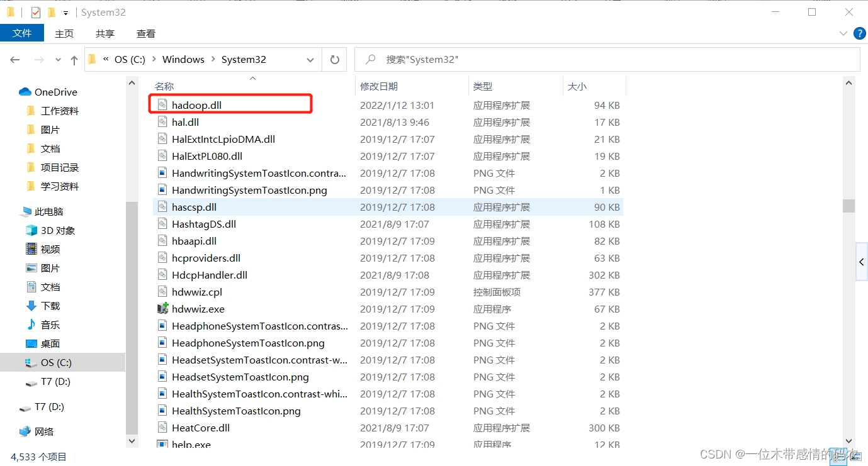The height and width of the screenshot is (466, 868).
Task: Open OneDrive in navigation pane
Action: click(x=55, y=92)
